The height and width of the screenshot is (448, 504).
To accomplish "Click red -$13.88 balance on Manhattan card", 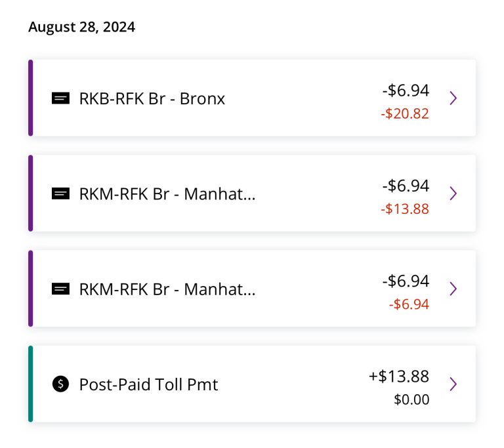I will 405,209.
